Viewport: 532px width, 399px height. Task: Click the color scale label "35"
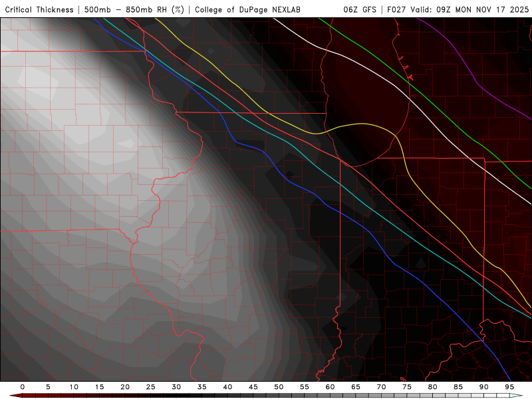(x=202, y=387)
